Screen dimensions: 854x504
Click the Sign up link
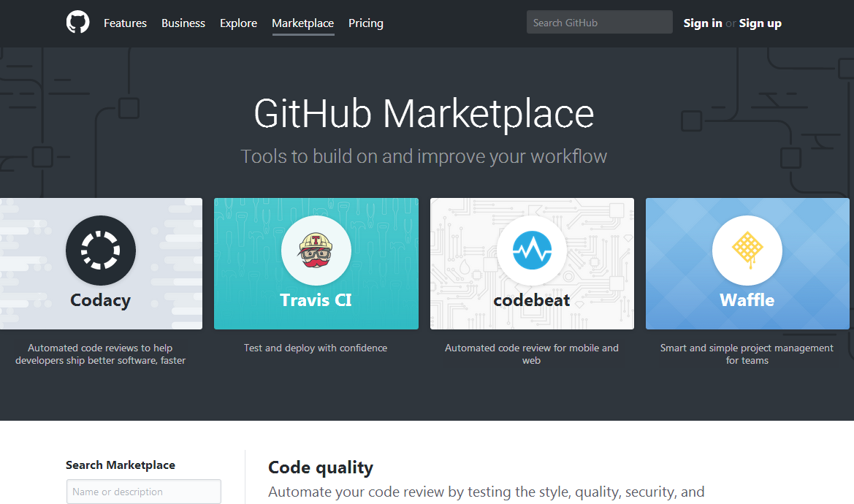pos(760,23)
